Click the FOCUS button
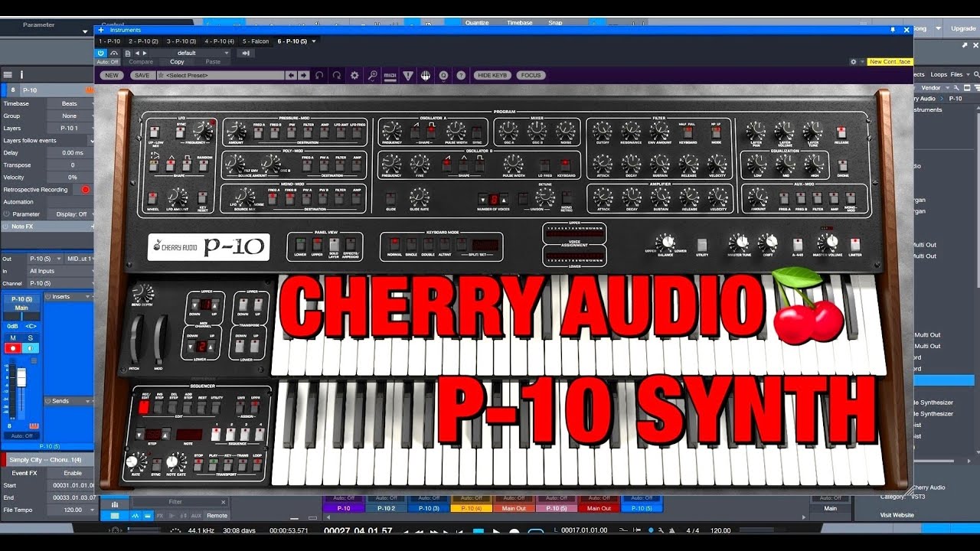Image resolution: width=980 pixels, height=551 pixels. [531, 75]
